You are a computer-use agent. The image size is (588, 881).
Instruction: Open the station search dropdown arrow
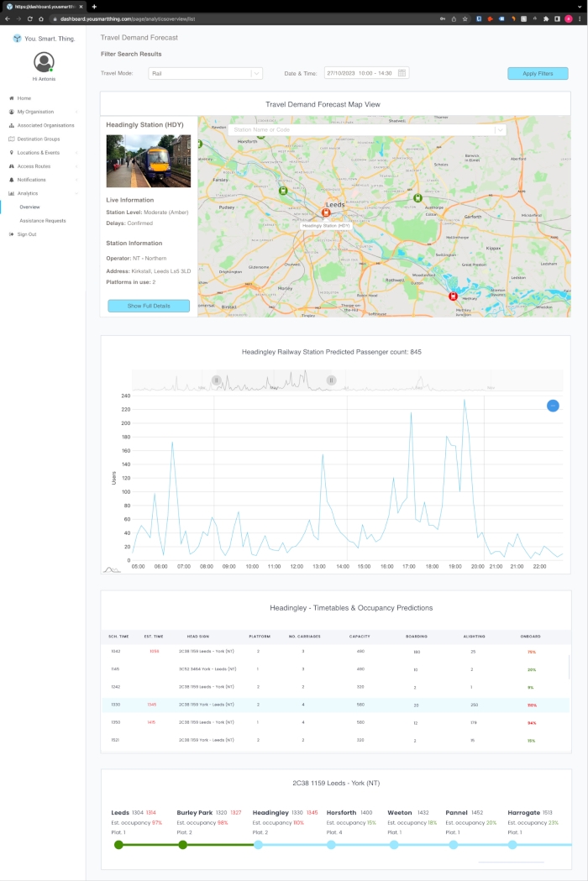click(500, 130)
